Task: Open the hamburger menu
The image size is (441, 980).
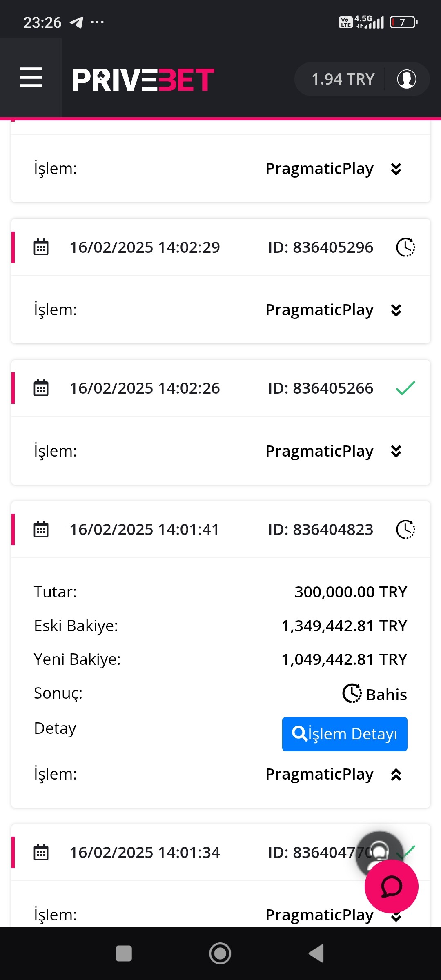Action: point(31,78)
